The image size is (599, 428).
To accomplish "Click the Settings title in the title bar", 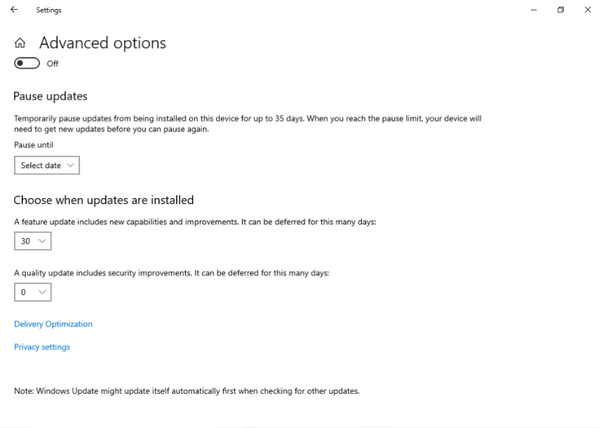I will 49,10.
